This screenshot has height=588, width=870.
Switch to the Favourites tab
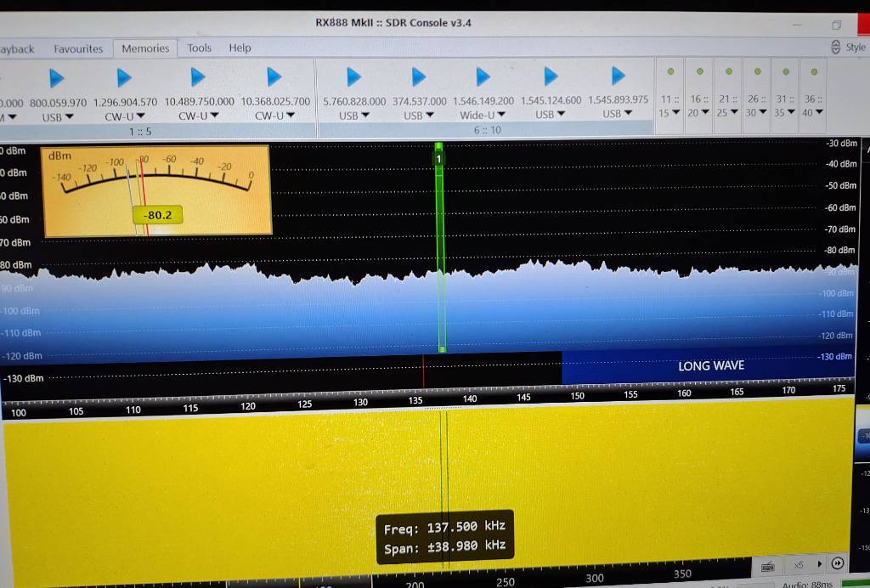78,48
